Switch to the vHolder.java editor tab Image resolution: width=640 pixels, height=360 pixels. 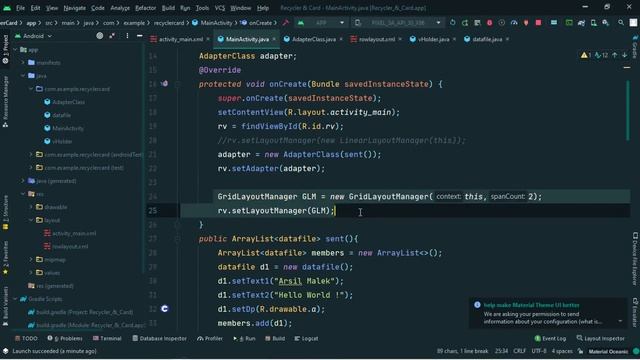point(433,39)
